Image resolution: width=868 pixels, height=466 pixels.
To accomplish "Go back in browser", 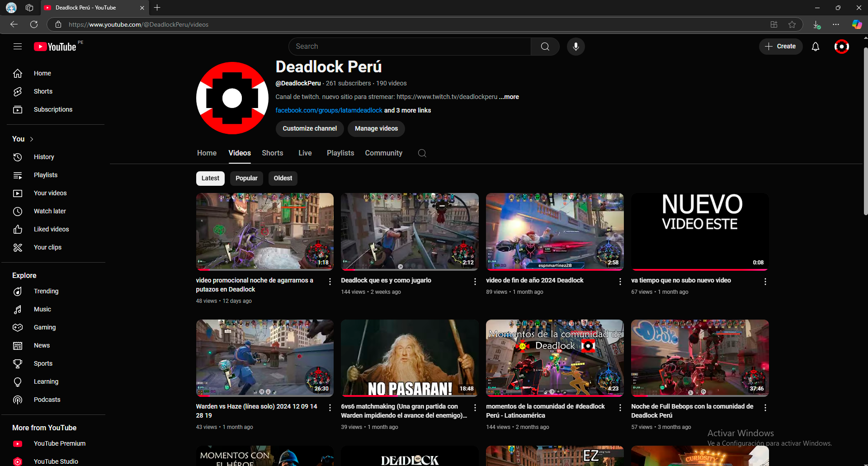I will [x=14, y=24].
